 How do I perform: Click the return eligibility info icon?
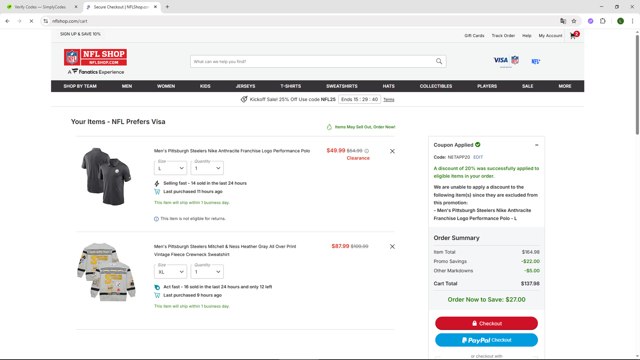click(x=156, y=219)
